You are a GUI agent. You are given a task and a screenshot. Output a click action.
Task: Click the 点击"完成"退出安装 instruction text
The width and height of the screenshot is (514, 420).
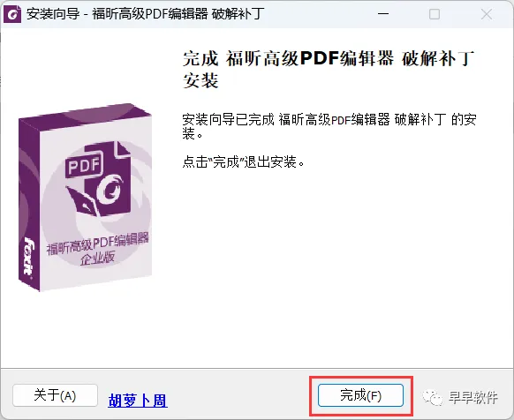point(243,161)
